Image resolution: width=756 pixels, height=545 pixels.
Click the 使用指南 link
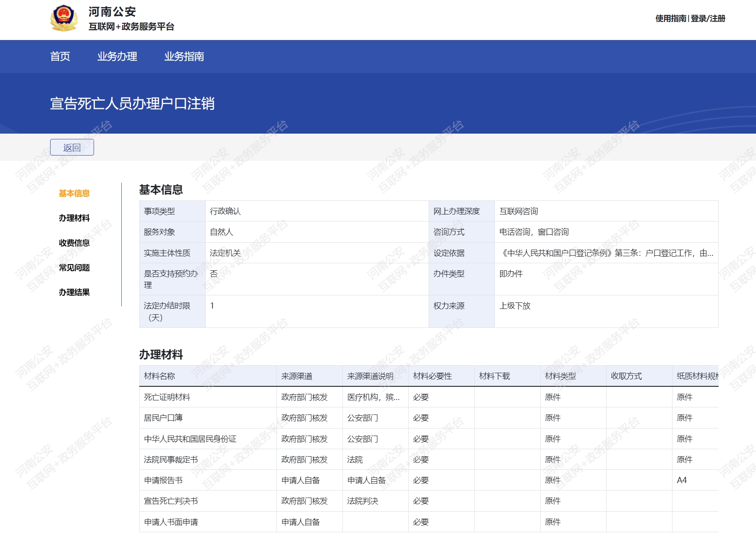(x=670, y=18)
